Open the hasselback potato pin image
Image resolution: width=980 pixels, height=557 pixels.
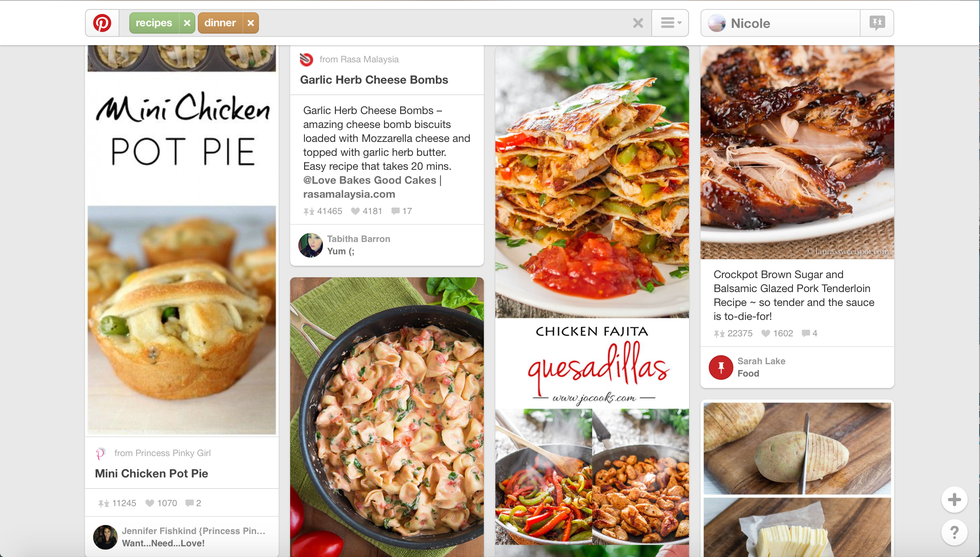(x=798, y=479)
